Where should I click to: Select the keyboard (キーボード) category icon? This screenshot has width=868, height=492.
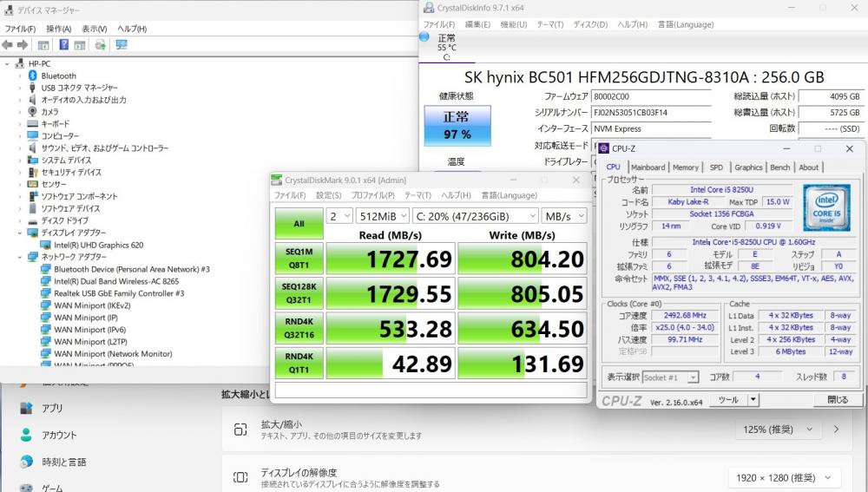click(33, 123)
